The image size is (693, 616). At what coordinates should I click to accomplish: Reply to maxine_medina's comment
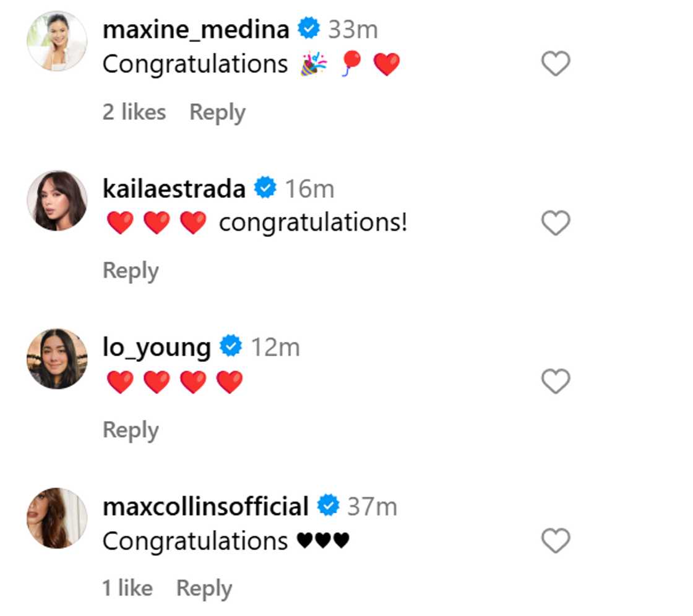tap(217, 112)
